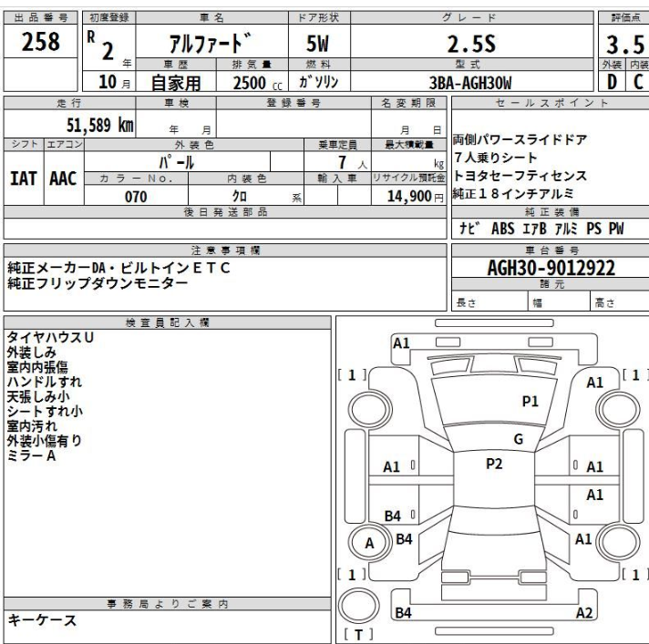This screenshot has height=644, width=649.
Task: Click the inspector note シートすれ小
Action: tap(45, 411)
